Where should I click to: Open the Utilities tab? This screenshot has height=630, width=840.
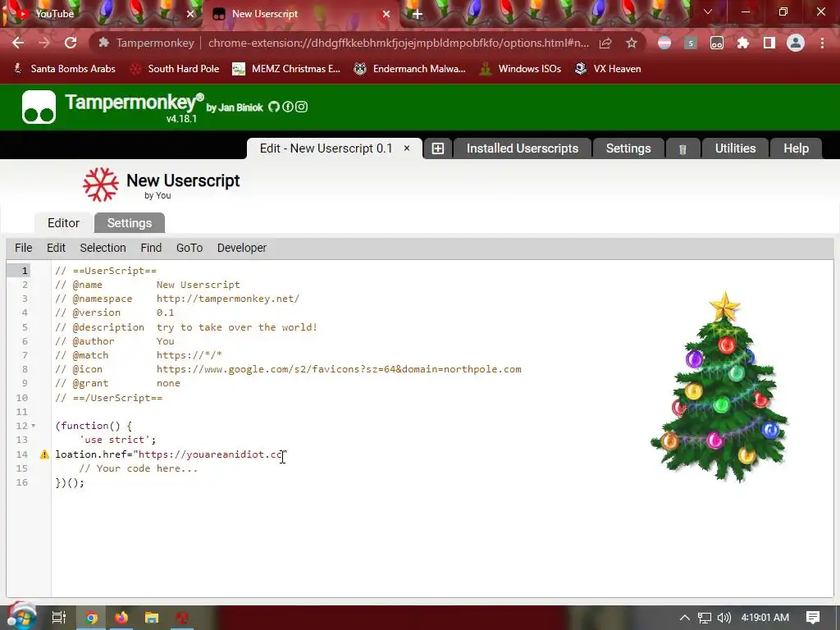pos(735,148)
